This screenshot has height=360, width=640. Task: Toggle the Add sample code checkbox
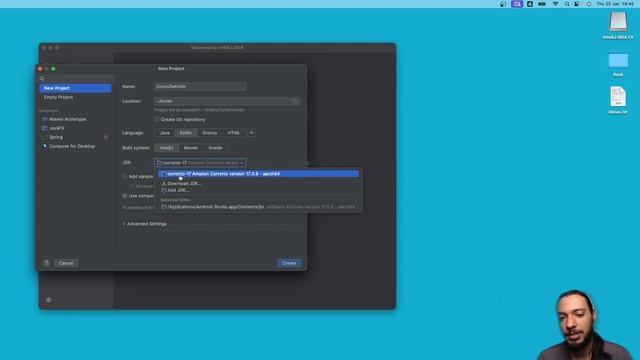tap(124, 176)
